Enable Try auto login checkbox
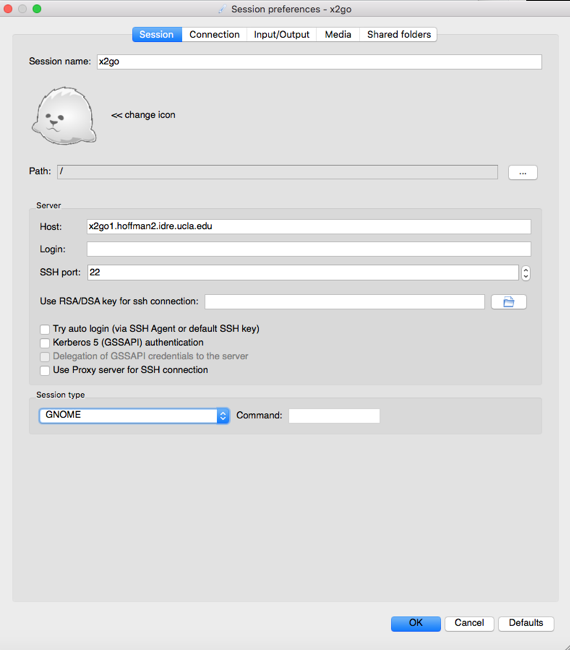Screen dimensions: 570x650 pos(45,329)
